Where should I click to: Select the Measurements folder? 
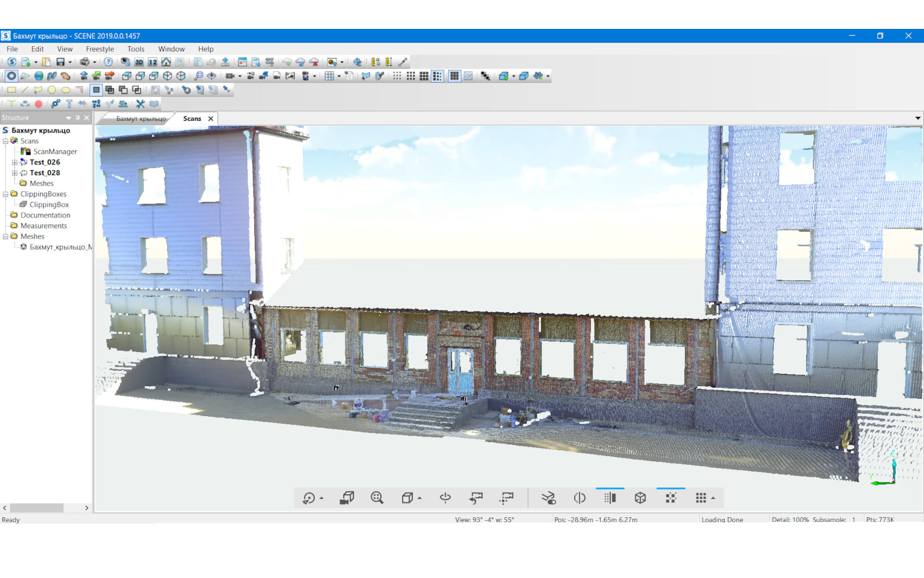(43, 226)
